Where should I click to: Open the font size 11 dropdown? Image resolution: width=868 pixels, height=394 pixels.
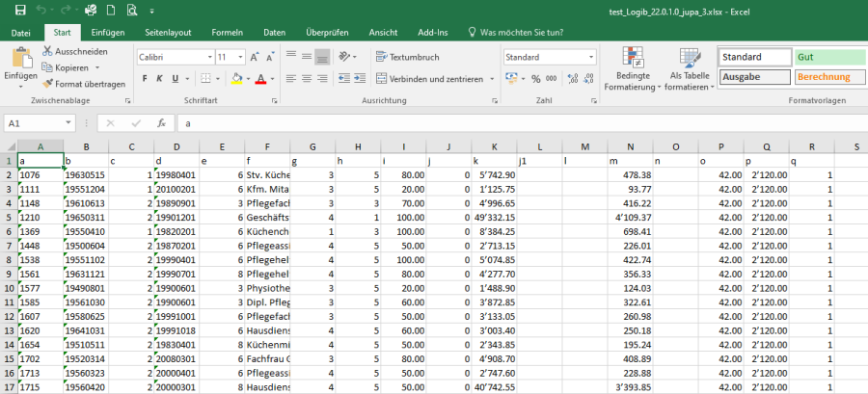click(240, 57)
